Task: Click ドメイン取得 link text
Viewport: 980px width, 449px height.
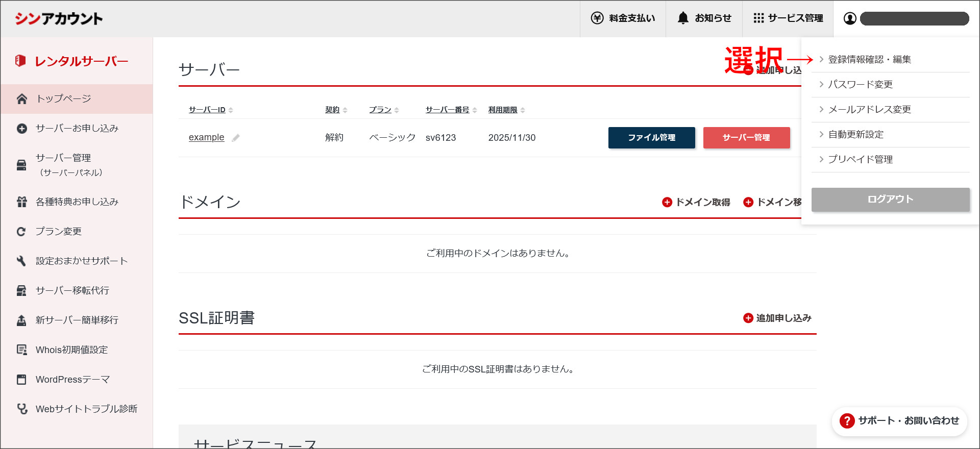Action: pyautogui.click(x=702, y=202)
